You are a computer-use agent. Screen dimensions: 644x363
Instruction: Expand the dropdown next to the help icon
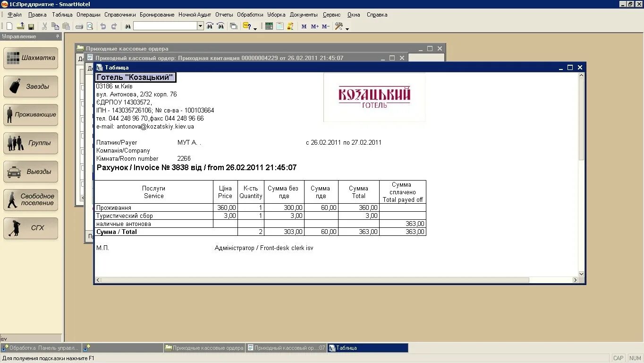click(255, 28)
